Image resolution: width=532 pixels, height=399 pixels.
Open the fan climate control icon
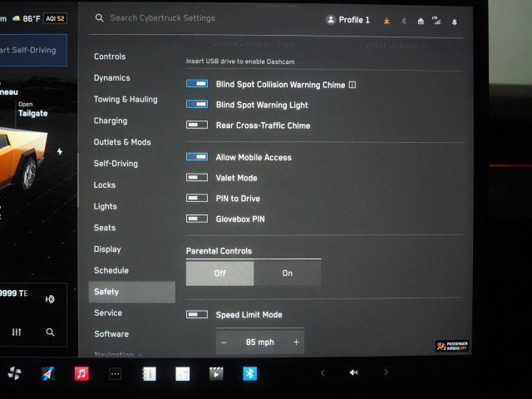(14, 373)
